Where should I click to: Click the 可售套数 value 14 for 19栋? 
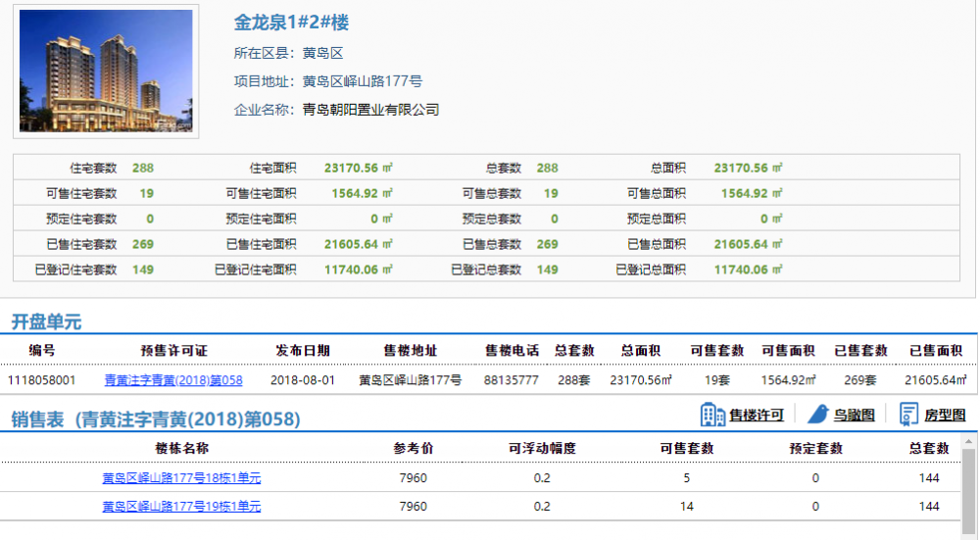[x=686, y=507]
